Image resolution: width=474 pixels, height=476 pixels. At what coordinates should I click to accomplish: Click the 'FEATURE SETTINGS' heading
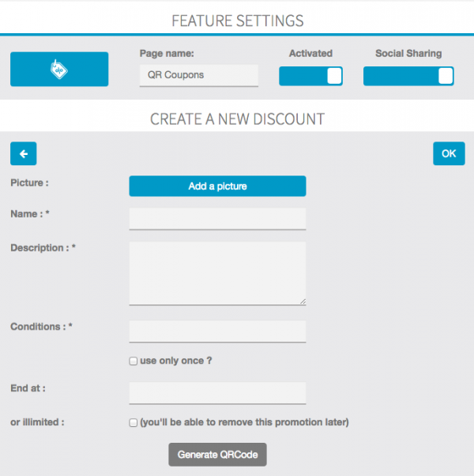click(x=237, y=21)
